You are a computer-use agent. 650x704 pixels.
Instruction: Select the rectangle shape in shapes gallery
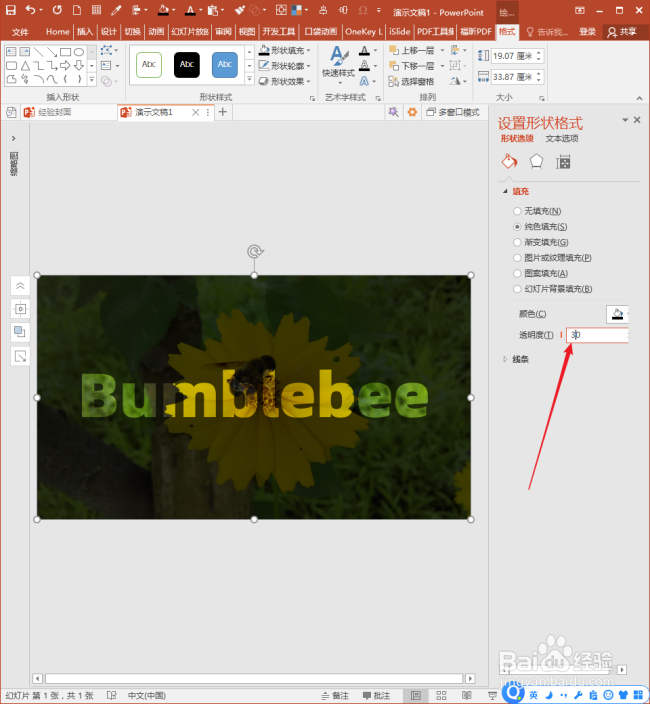[x=66, y=52]
